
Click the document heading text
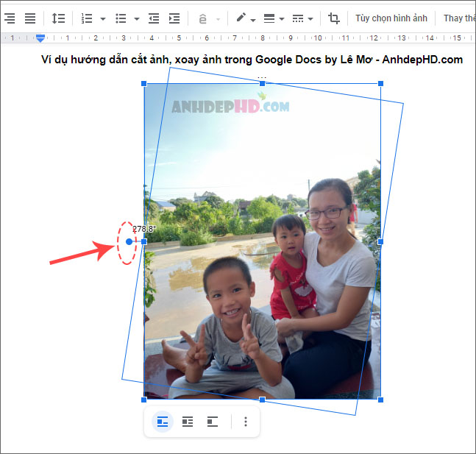coord(252,60)
